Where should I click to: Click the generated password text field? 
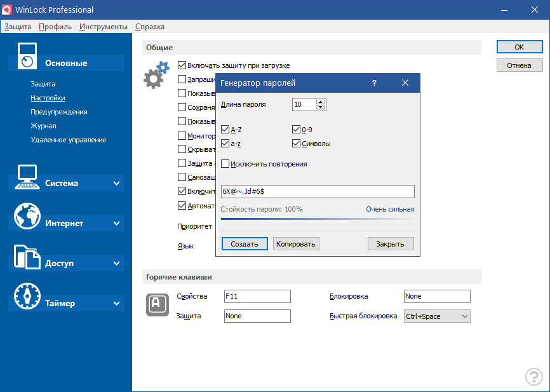(317, 192)
